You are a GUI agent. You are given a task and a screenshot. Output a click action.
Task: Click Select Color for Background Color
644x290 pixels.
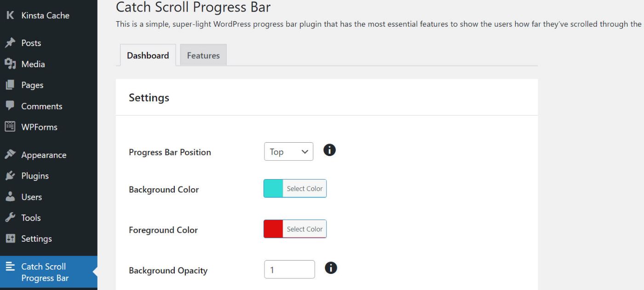pos(304,188)
